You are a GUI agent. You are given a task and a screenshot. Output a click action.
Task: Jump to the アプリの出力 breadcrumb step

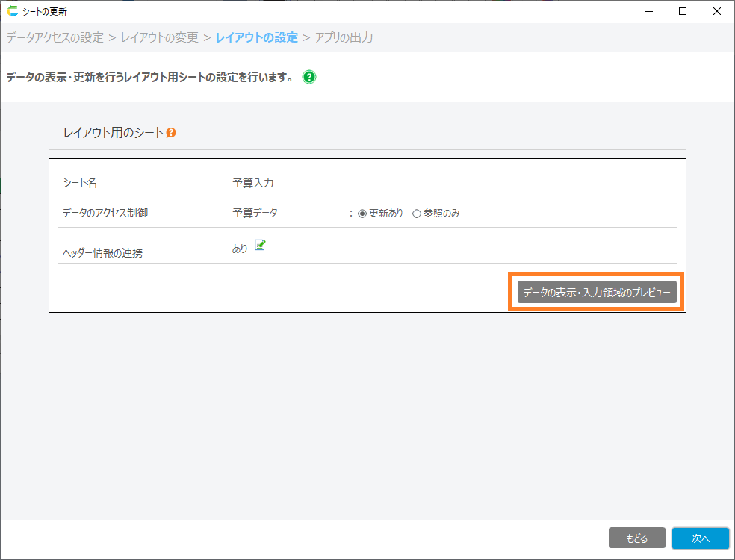pos(344,37)
